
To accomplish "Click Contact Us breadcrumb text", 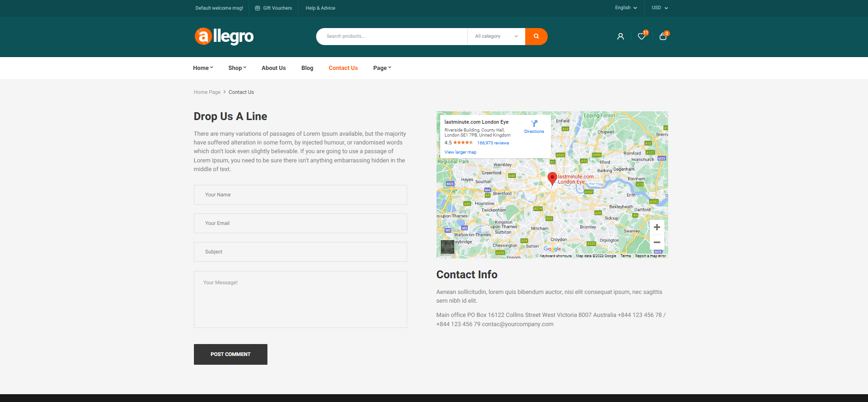I will (x=241, y=92).
